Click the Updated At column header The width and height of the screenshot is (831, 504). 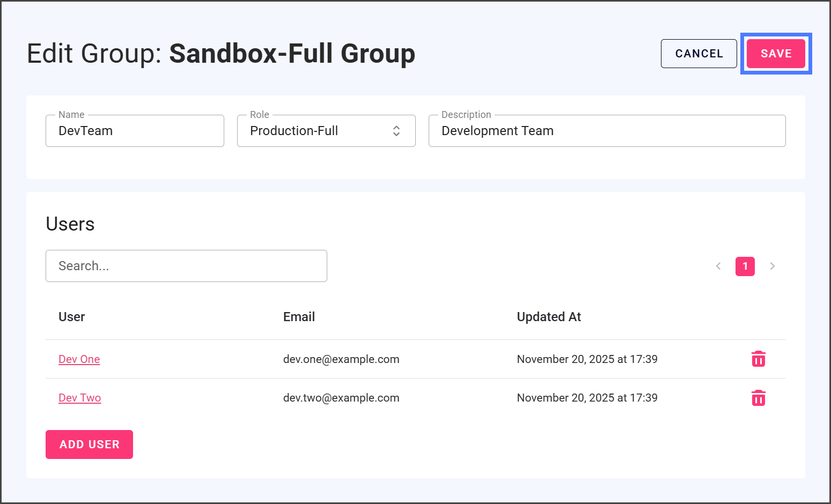[549, 317]
